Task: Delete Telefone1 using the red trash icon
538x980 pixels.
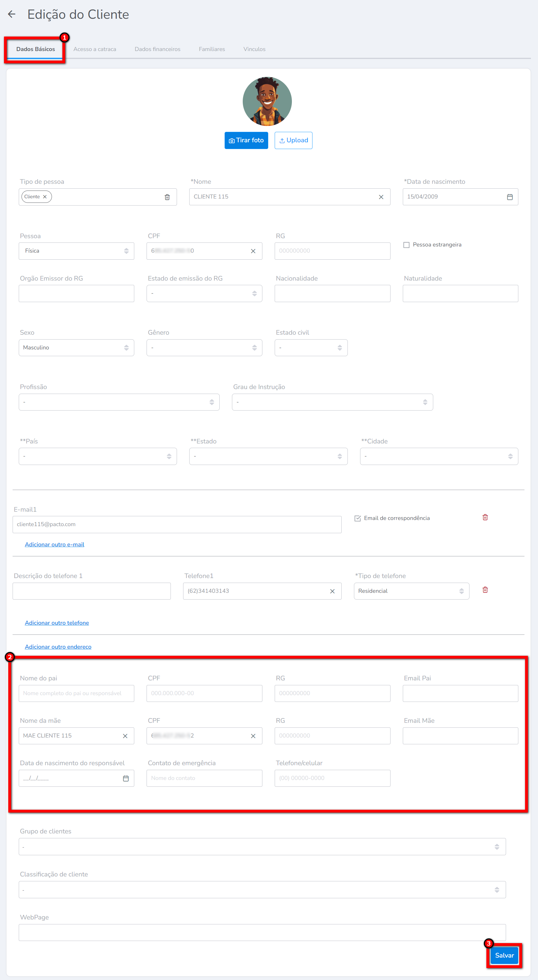Action: [485, 590]
